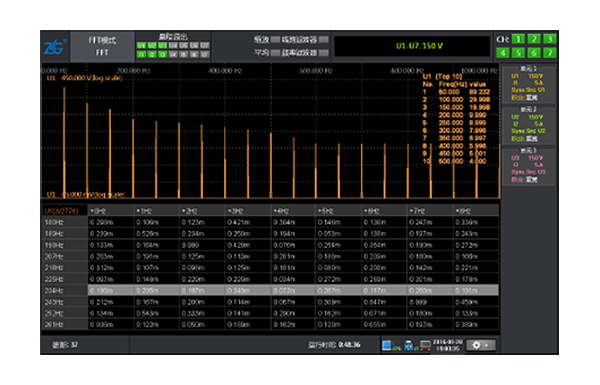Click the U1 Top 10 list title
The image size is (600, 385).
(442, 77)
